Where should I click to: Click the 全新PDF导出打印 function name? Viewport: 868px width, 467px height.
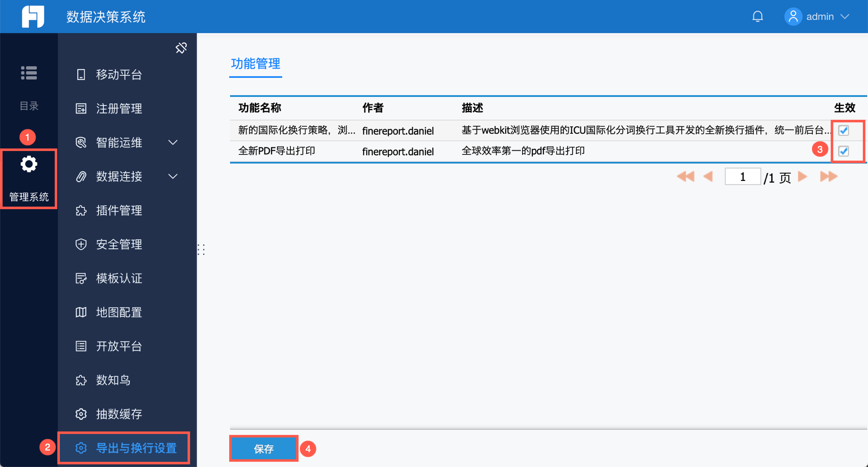276,151
